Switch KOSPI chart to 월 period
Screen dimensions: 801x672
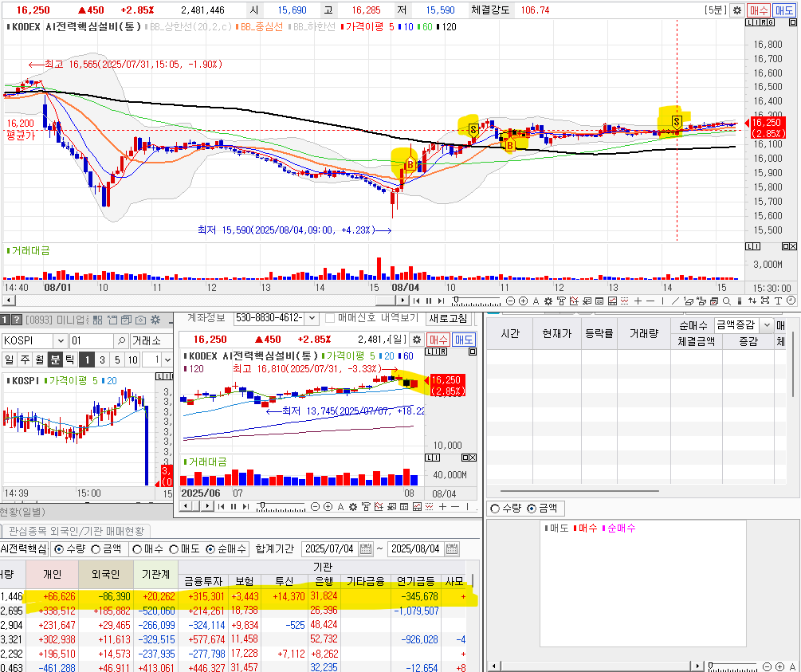point(40,360)
